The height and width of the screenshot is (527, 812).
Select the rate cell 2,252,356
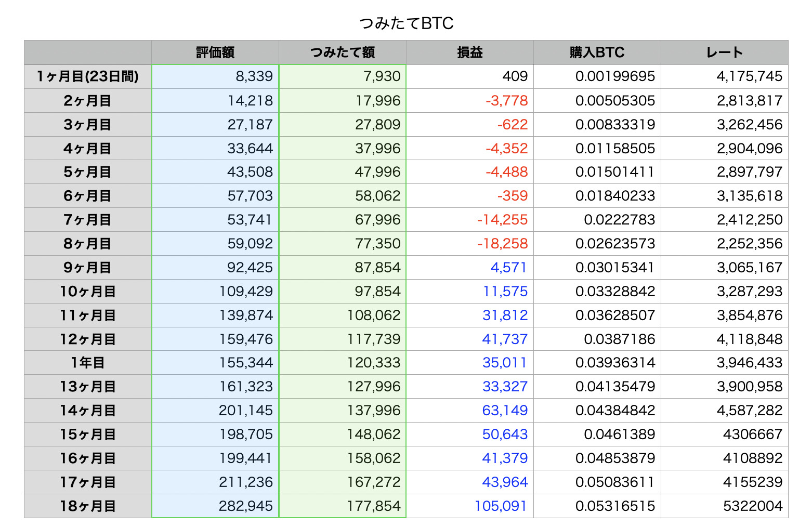pos(725,243)
